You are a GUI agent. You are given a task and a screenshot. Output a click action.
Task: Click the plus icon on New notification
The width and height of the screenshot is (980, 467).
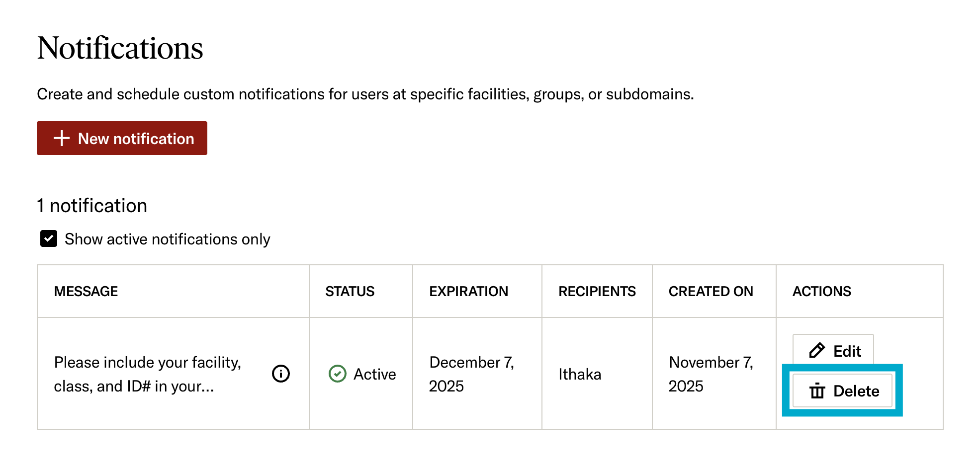point(61,138)
